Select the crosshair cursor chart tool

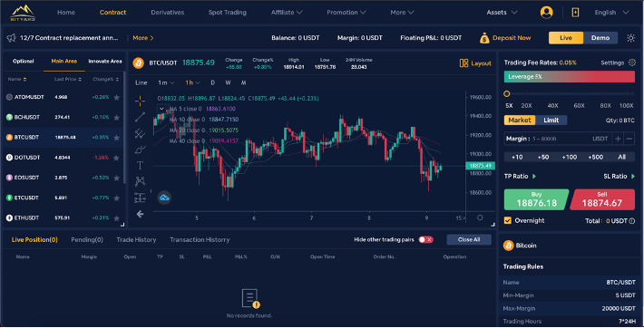point(140,101)
